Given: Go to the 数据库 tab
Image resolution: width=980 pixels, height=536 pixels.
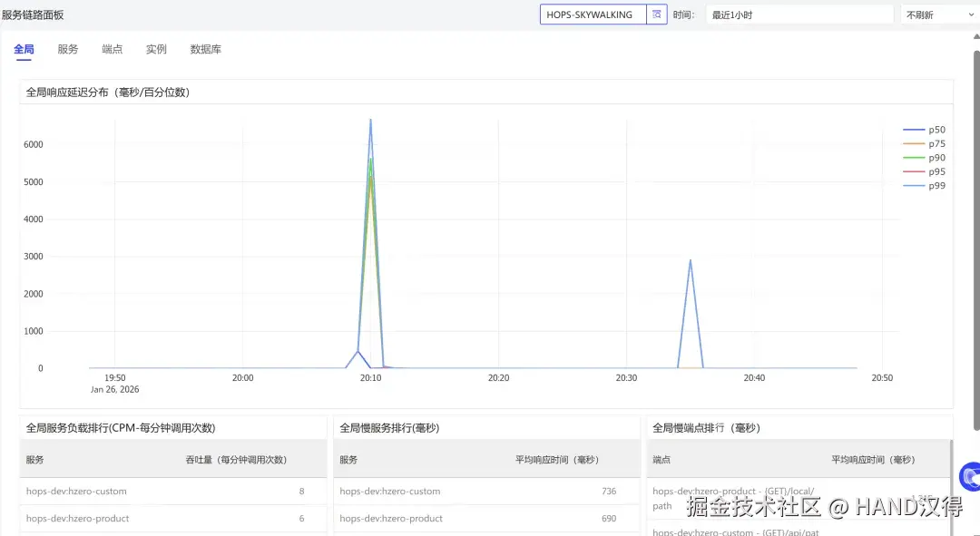Looking at the screenshot, I should [206, 49].
